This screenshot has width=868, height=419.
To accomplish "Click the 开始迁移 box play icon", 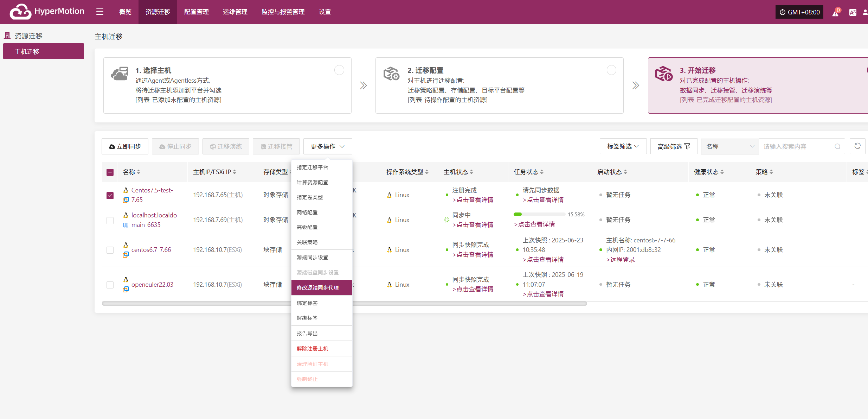I will pos(664,74).
